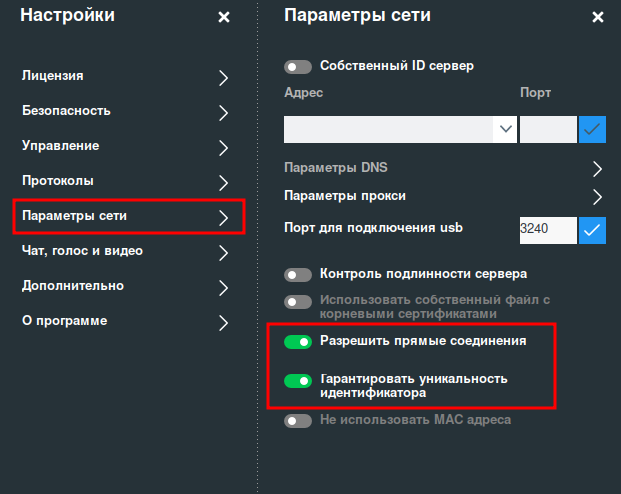Click the chevron beside Лицензия
Viewport: 621px width, 494px height.
click(224, 77)
